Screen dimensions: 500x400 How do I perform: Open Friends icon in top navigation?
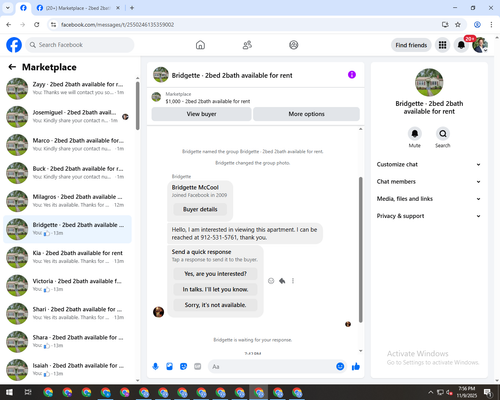pos(247,45)
